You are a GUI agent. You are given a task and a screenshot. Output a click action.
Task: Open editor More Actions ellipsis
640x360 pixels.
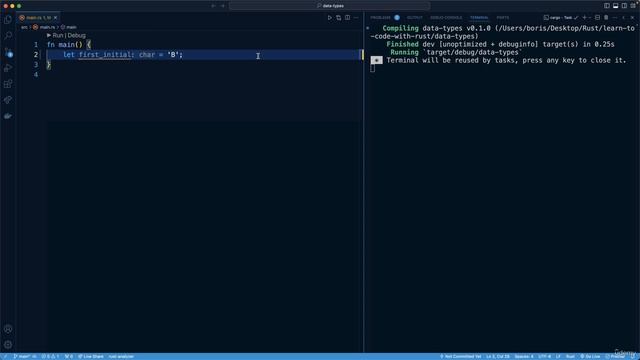[x=356, y=18]
